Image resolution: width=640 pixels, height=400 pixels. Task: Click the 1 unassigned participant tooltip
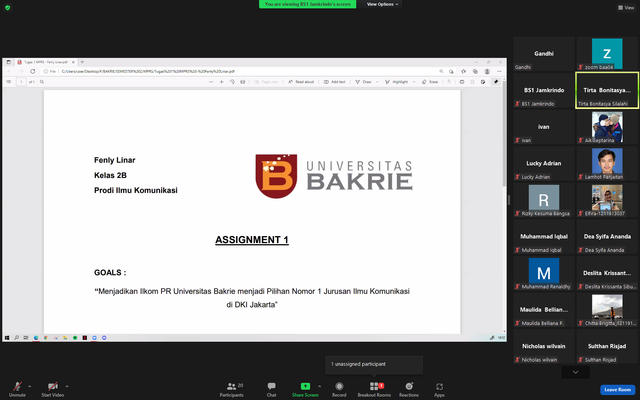[x=373, y=364]
